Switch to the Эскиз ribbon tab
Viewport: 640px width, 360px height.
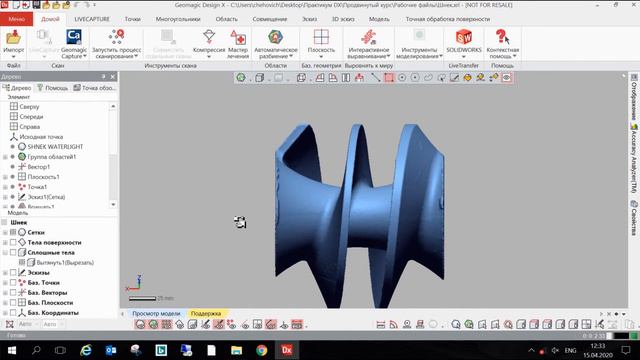309,19
